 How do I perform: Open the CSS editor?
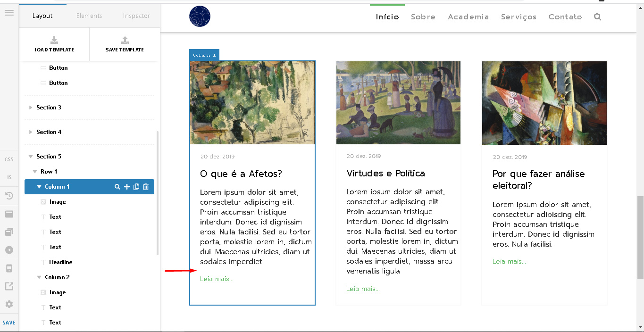coord(9,159)
